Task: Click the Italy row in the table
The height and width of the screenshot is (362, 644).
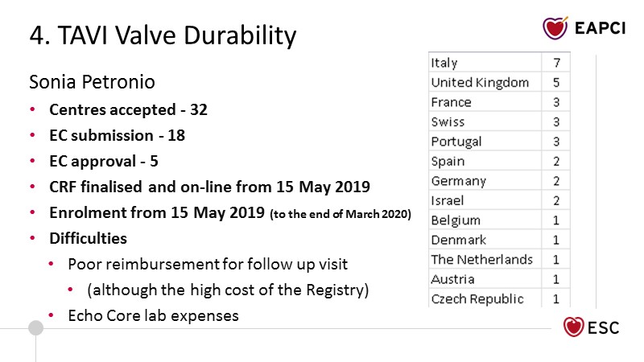Action: coord(445,63)
